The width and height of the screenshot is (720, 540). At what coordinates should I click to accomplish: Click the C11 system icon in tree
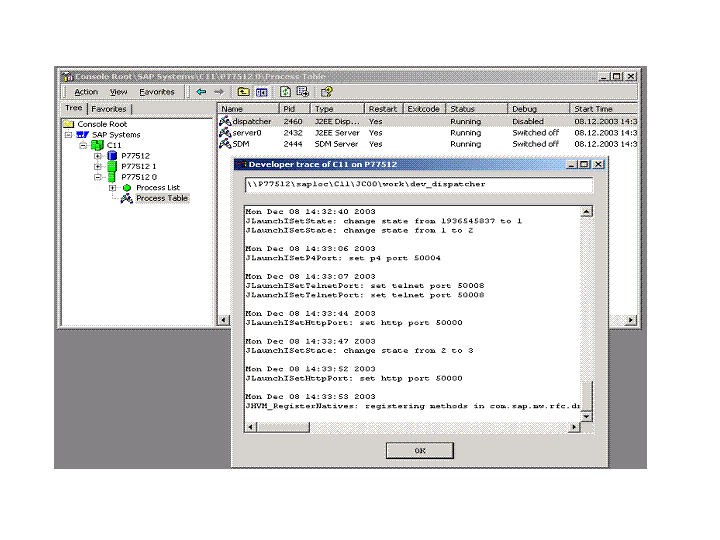click(97, 145)
